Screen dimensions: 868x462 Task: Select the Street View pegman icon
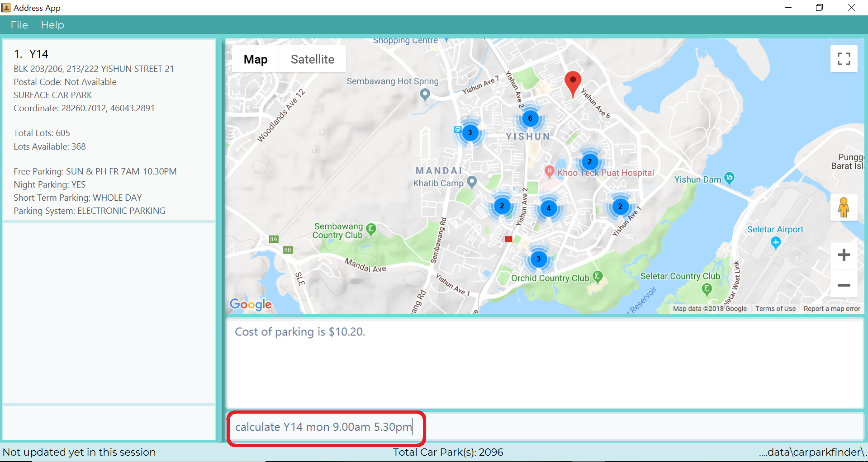coord(844,207)
